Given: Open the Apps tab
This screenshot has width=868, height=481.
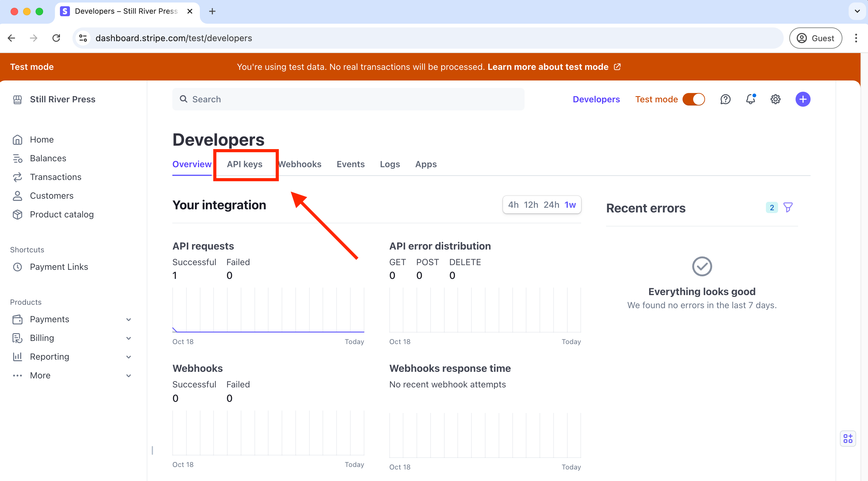Looking at the screenshot, I should point(426,164).
